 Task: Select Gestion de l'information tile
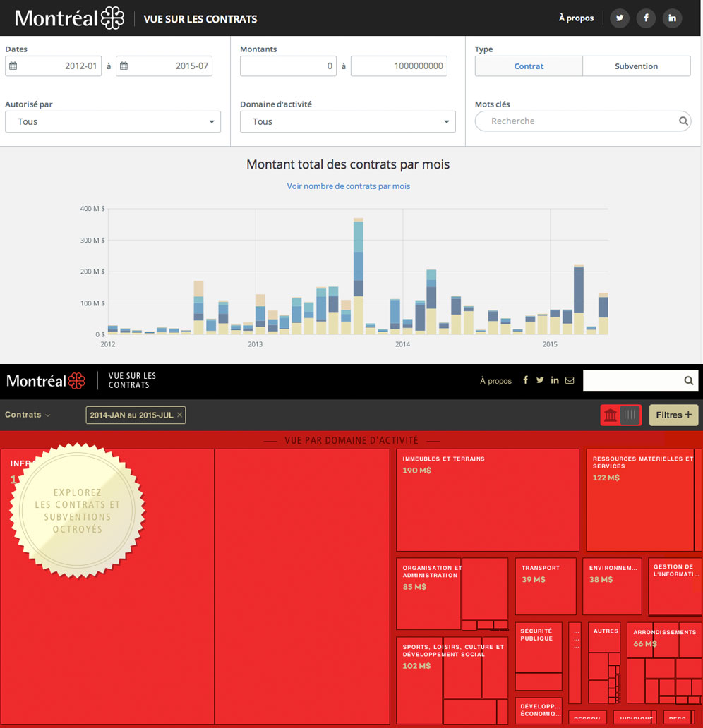675,586
